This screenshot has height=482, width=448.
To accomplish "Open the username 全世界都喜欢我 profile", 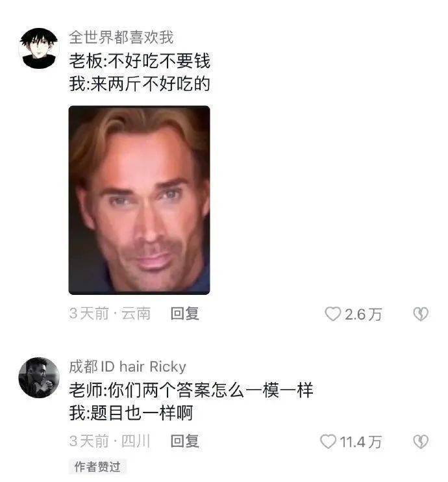I will coord(121,38).
